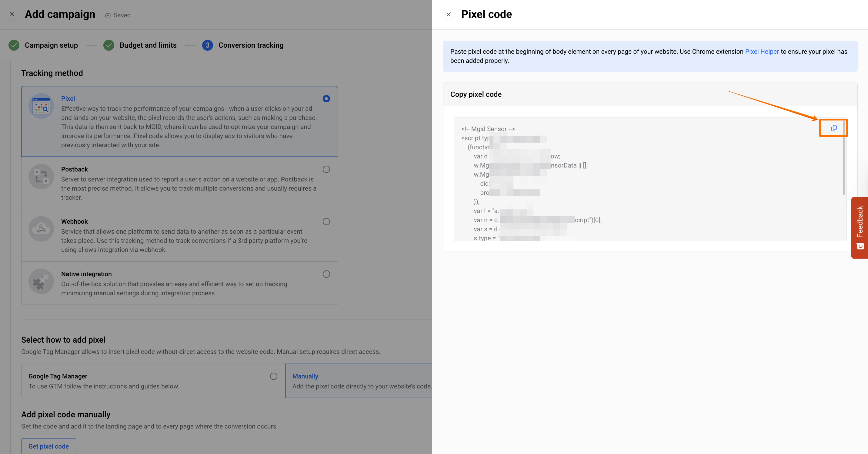
Task: Select the Pixel radio button
Action: pyautogui.click(x=326, y=99)
